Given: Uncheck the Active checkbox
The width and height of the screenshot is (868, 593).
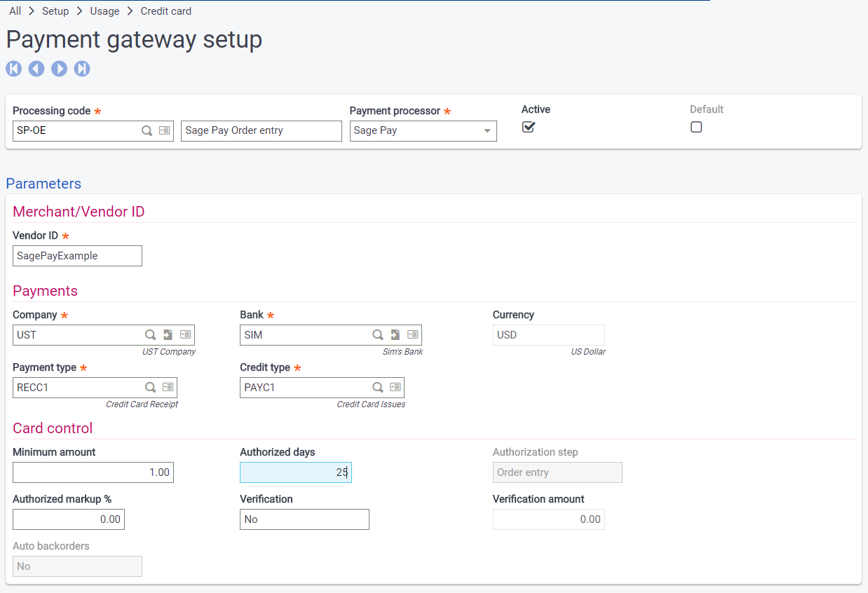Looking at the screenshot, I should pyautogui.click(x=529, y=127).
